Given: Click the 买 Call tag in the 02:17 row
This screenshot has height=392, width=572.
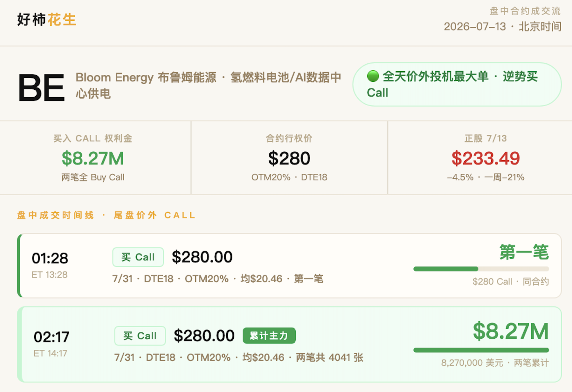Looking at the screenshot, I should 140,336.
